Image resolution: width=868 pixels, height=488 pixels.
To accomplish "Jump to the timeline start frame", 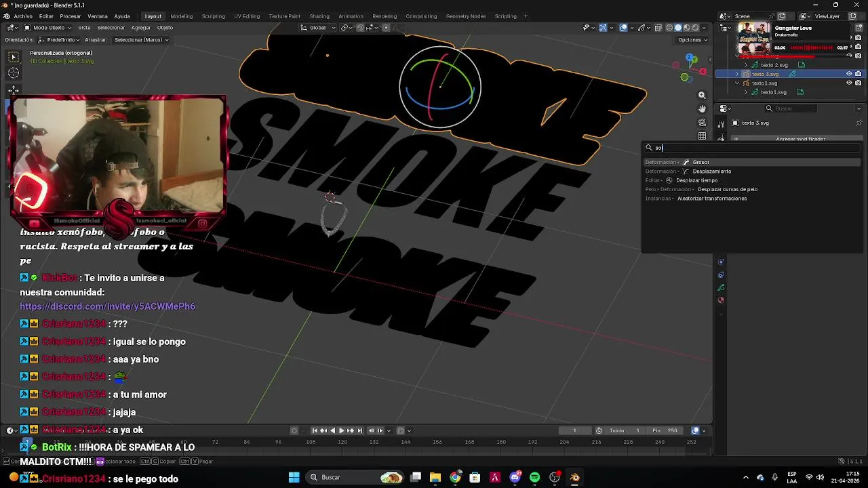I will tap(314, 430).
